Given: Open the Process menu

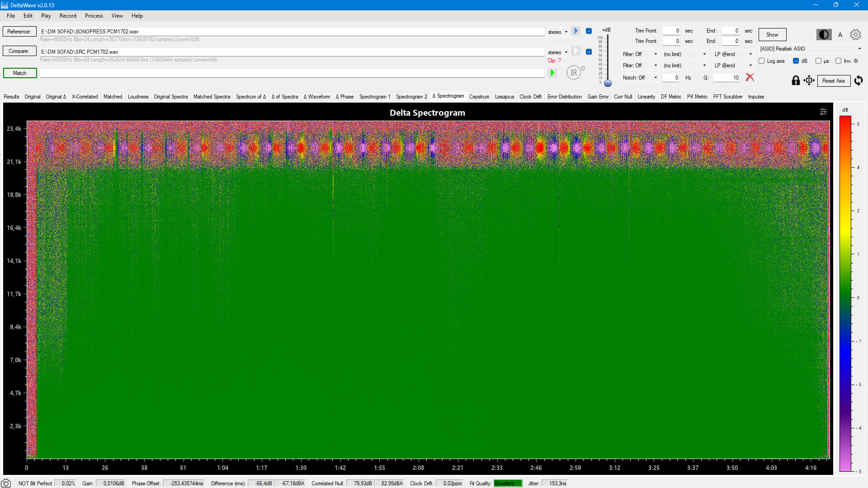Looking at the screenshot, I should click(94, 16).
